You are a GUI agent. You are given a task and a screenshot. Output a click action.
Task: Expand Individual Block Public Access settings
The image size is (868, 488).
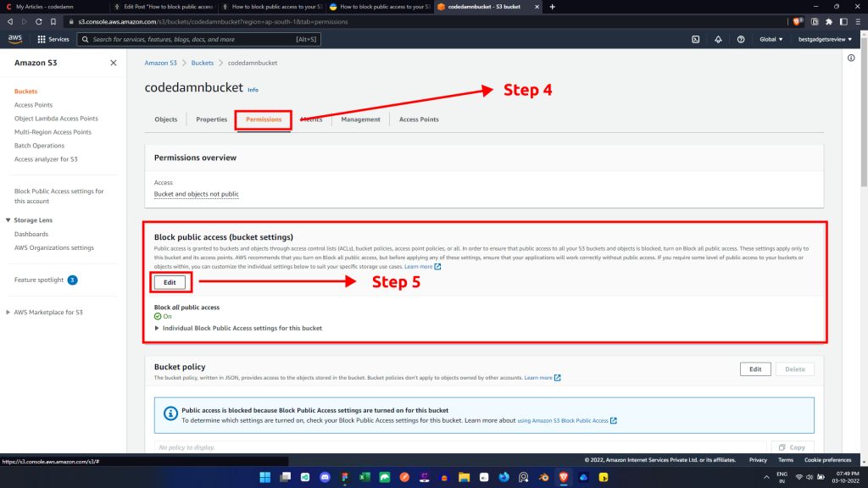[238, 328]
